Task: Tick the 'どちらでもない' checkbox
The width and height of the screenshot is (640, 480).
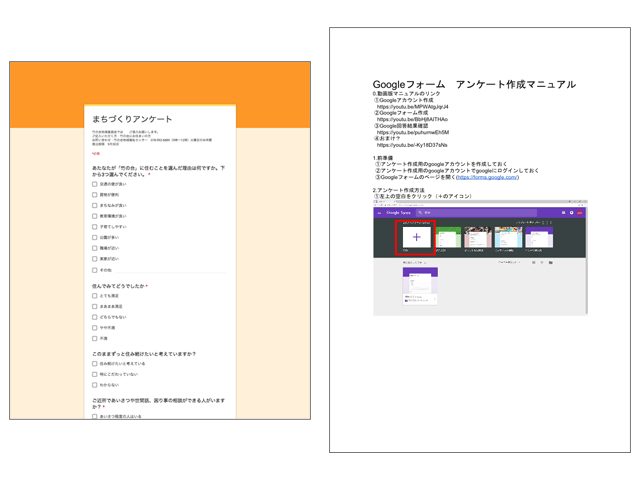Action: coord(95,317)
